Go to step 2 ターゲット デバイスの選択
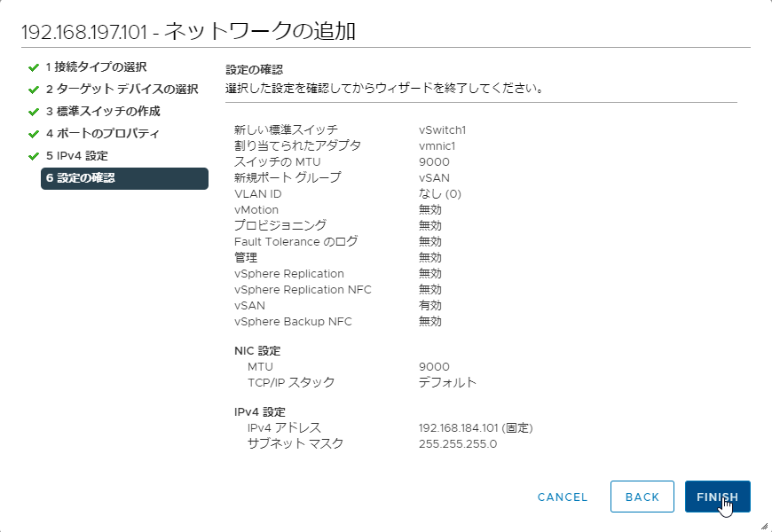 coord(122,89)
